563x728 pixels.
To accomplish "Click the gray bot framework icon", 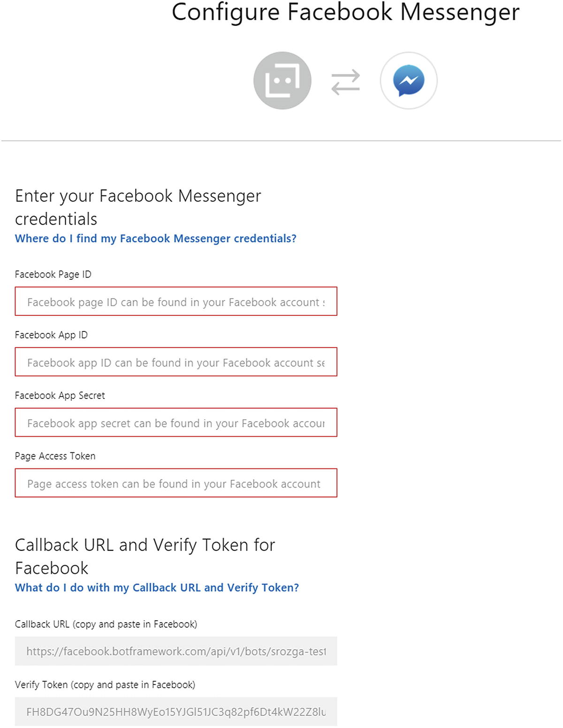I will click(x=282, y=81).
